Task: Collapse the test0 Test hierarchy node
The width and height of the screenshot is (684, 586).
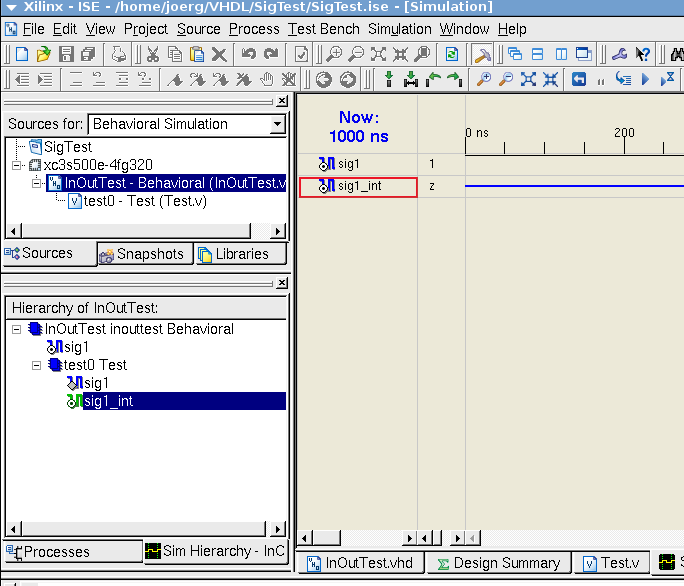Action: coord(37,366)
